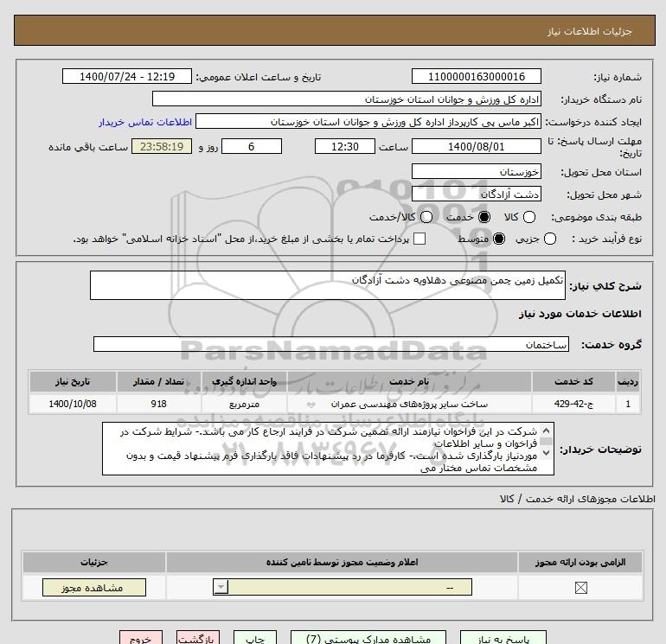The width and height of the screenshot is (666, 644).
Task: Click the اطلاعات تماس خریدار link
Action: click(x=145, y=122)
